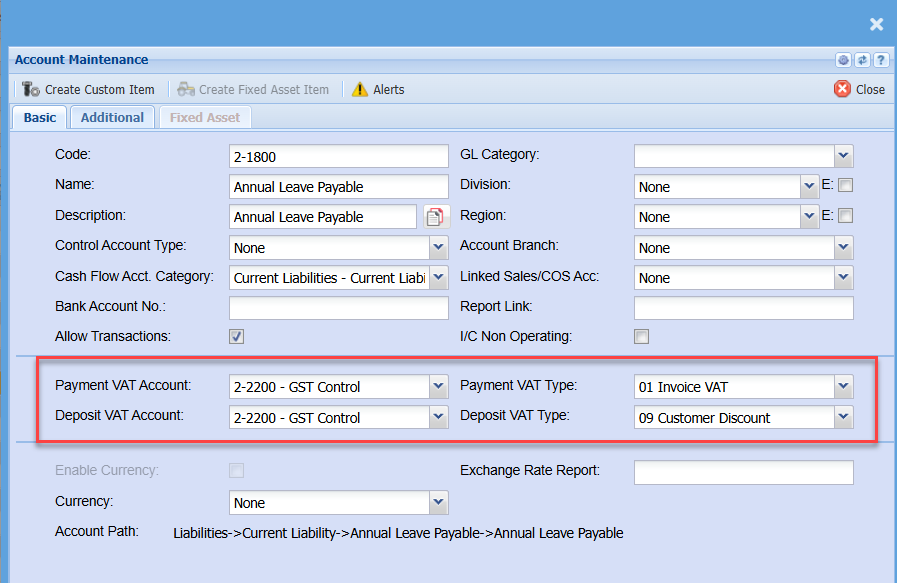Viewport: 897px width, 583px height.
Task: Close the overlay with the white X
Action: 876,24
